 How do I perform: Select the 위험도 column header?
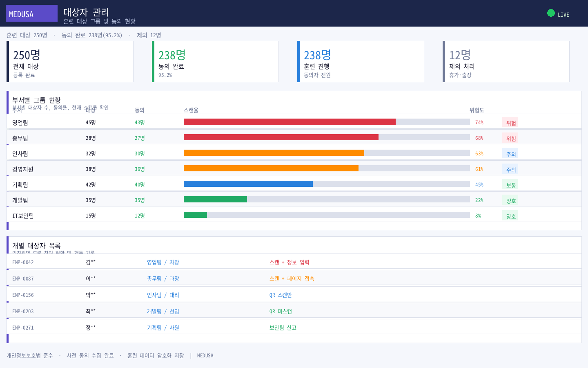click(x=477, y=110)
